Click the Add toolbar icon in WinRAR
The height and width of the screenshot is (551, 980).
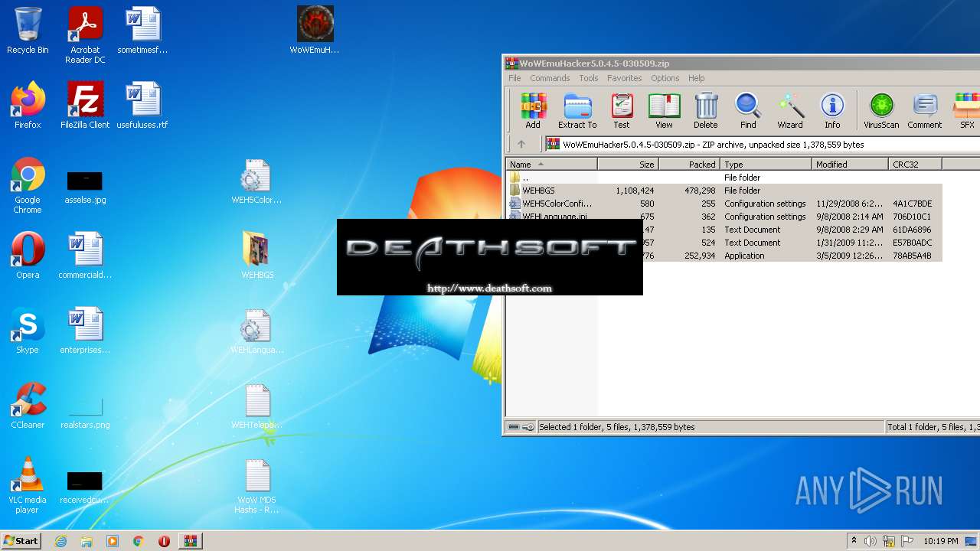pyautogui.click(x=533, y=111)
